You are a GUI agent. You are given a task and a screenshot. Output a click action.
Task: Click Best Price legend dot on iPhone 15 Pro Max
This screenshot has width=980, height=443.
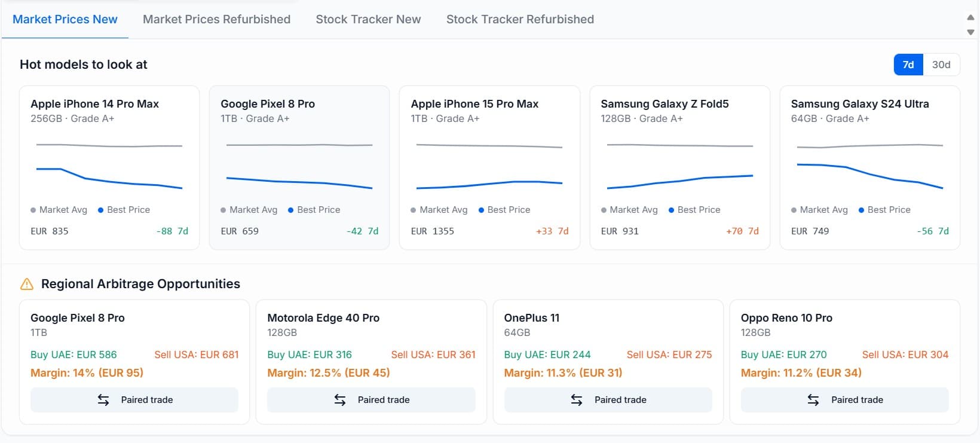(481, 210)
